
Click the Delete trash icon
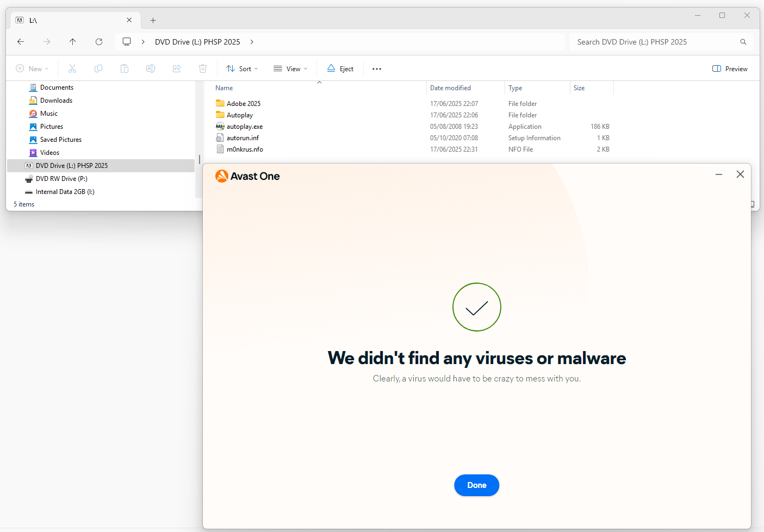tap(203, 68)
